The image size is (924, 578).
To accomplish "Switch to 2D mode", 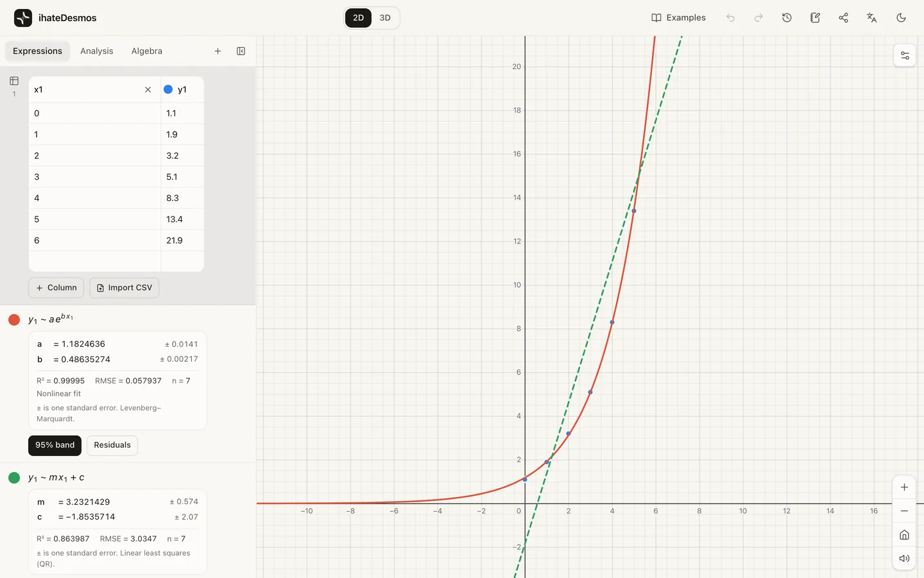I will click(x=358, y=18).
